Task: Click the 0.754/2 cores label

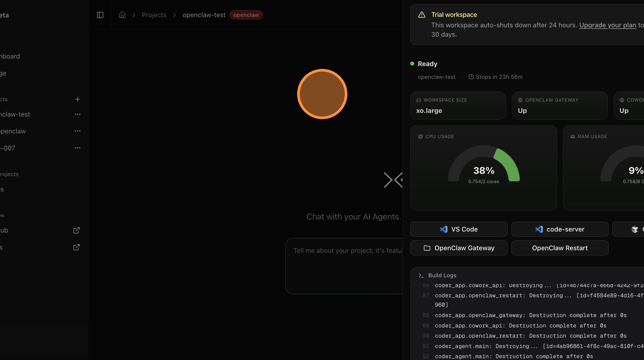Action: (x=484, y=182)
